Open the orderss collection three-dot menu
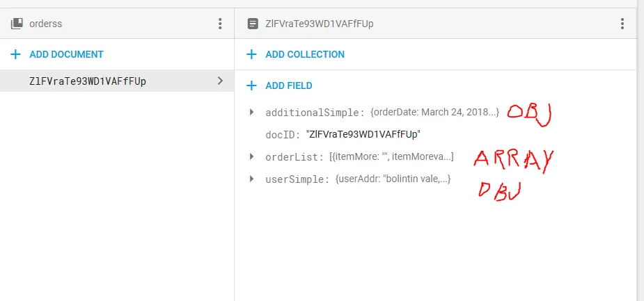Screen dimensions: 644x301 220,24
